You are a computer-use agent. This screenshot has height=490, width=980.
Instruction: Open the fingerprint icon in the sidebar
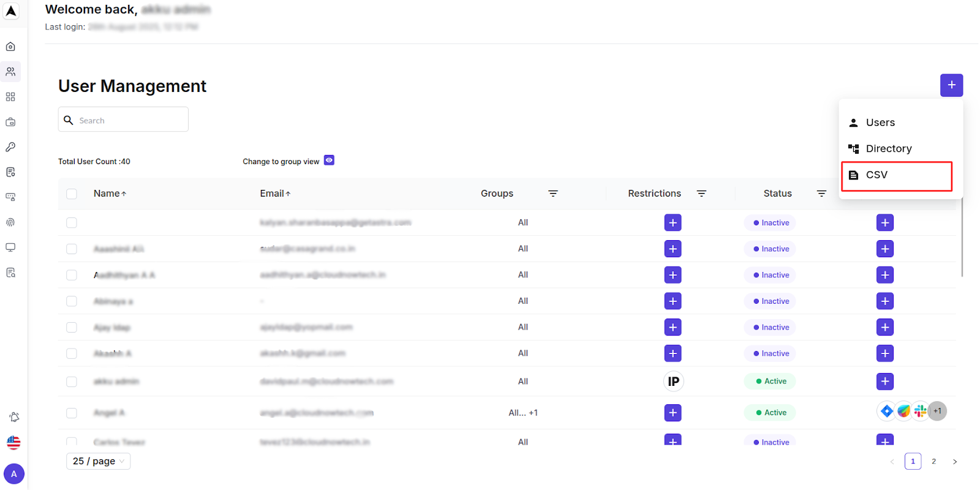tap(10, 222)
